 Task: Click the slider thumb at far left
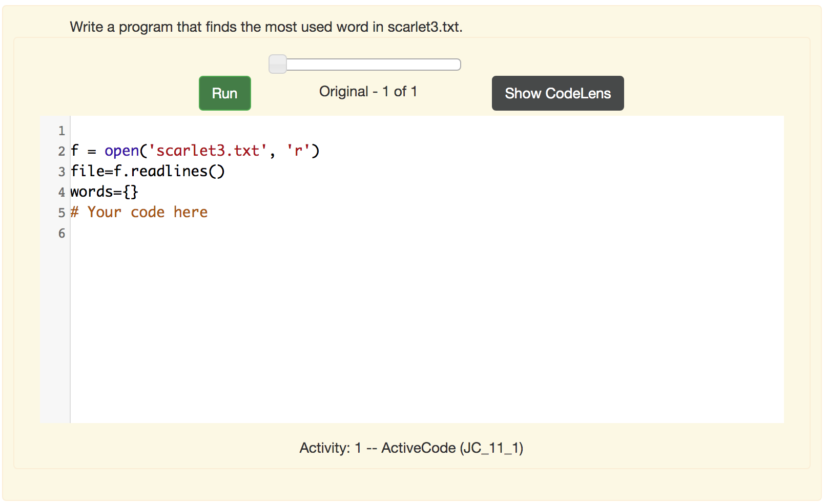pos(277,64)
